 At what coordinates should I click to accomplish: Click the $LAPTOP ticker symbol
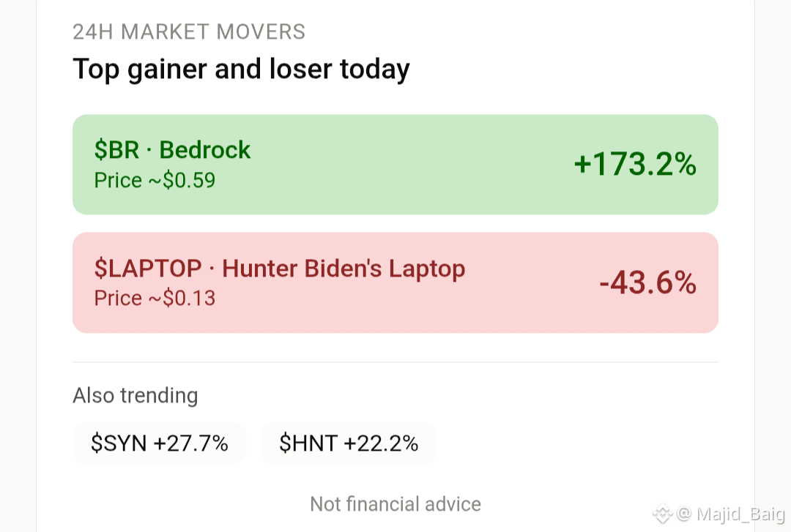pos(148,268)
